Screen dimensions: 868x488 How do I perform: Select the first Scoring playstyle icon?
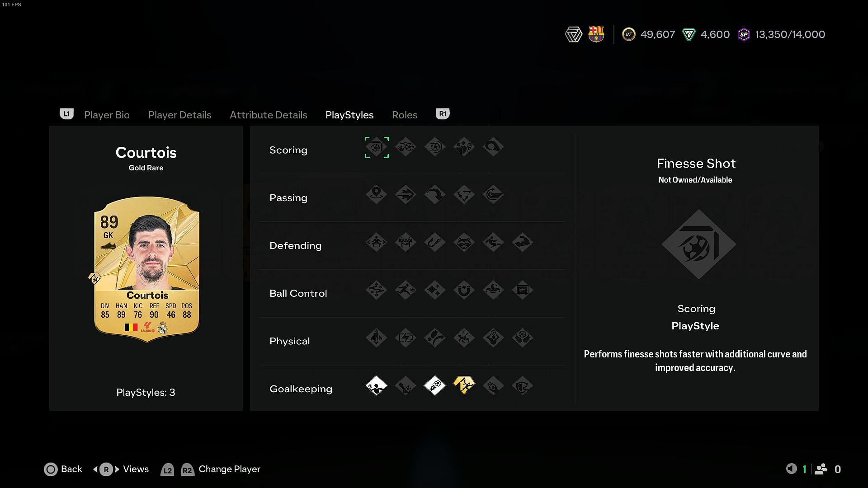tap(376, 147)
